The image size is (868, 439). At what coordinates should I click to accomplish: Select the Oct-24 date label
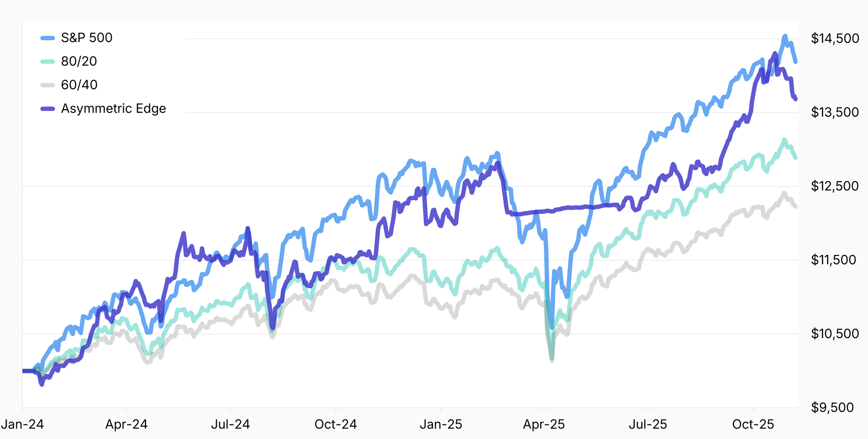click(x=336, y=425)
